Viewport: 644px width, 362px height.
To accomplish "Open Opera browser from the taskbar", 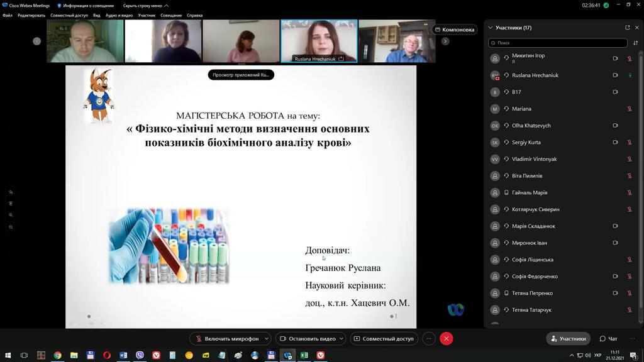I will (107, 355).
